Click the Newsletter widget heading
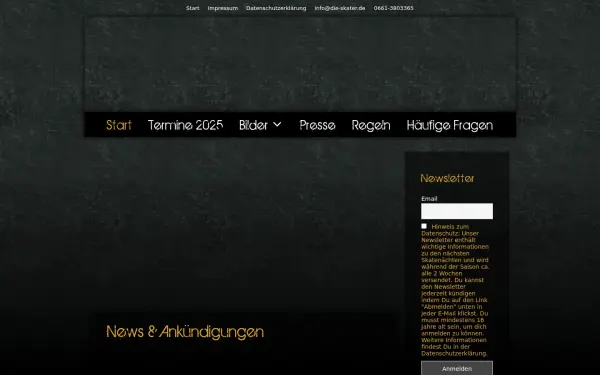 point(447,178)
